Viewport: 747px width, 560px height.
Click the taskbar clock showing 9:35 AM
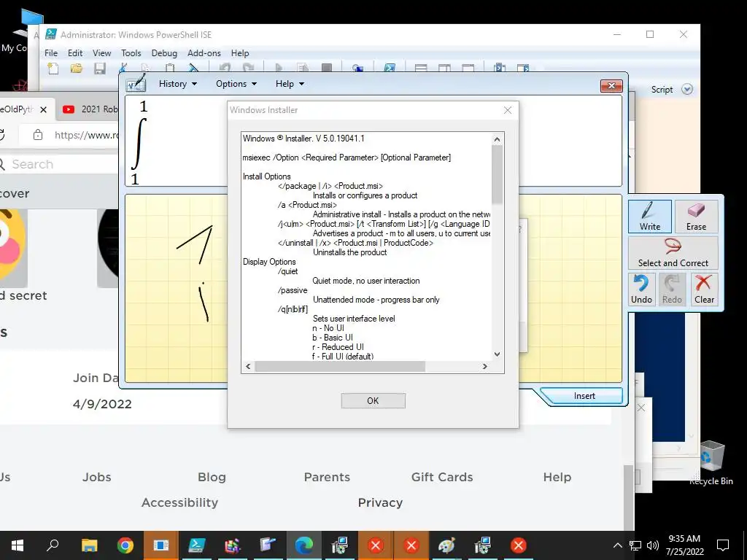pyautogui.click(x=684, y=545)
